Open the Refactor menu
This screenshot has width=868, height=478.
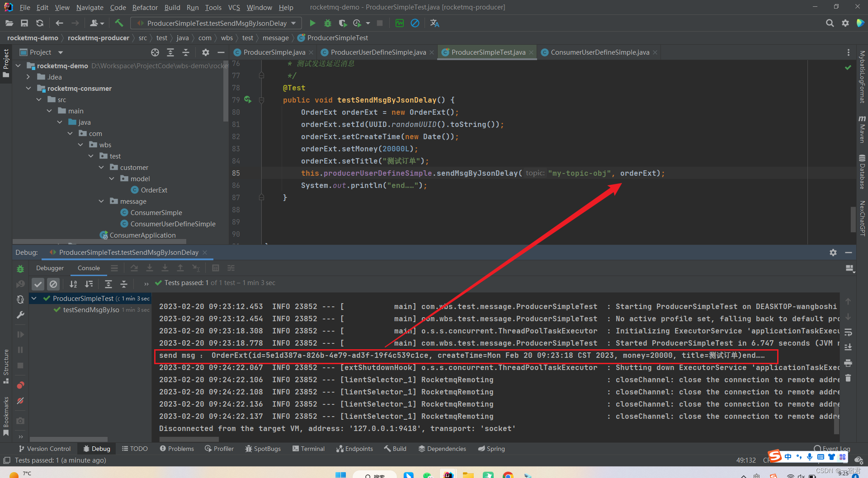(x=145, y=7)
